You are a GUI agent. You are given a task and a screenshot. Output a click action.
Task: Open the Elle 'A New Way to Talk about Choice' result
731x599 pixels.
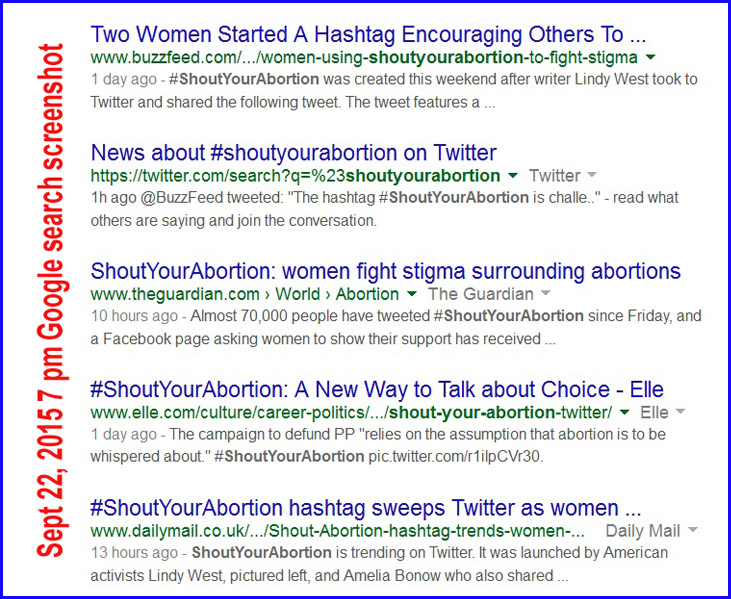[x=377, y=389]
